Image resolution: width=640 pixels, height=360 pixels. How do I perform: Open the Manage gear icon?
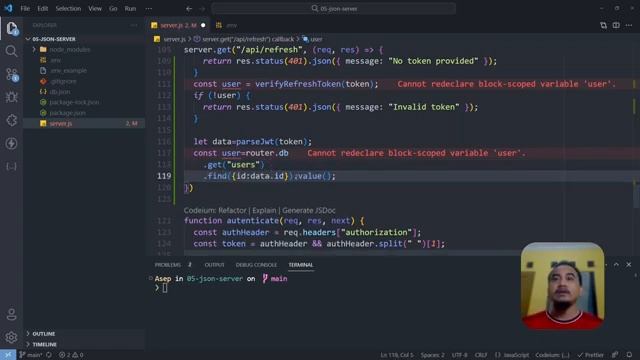pyautogui.click(x=11, y=337)
